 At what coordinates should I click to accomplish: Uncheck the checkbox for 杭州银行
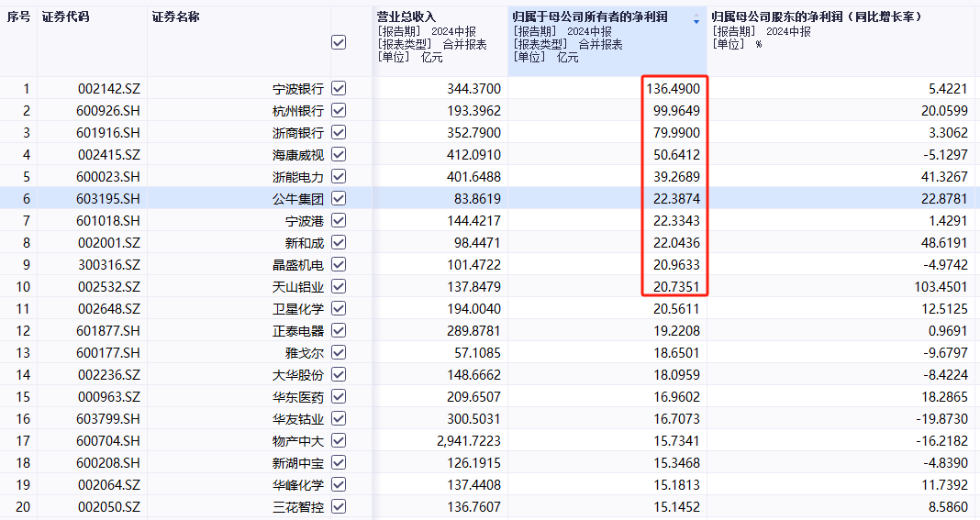pyautogui.click(x=338, y=110)
